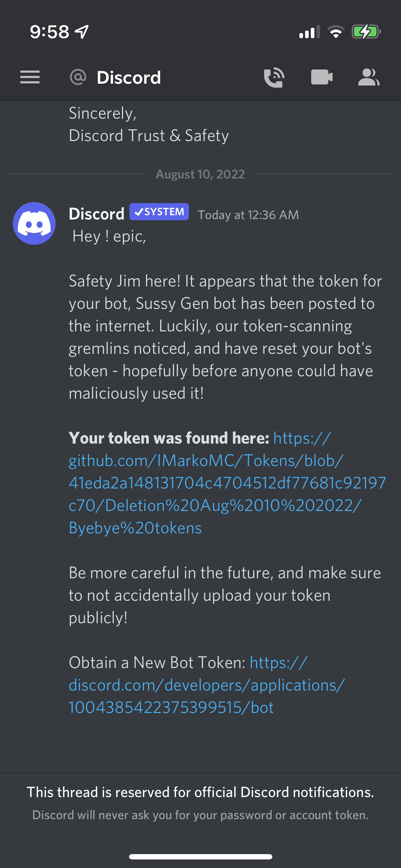Open the members list icon
This screenshot has width=401, height=868.
tap(369, 77)
